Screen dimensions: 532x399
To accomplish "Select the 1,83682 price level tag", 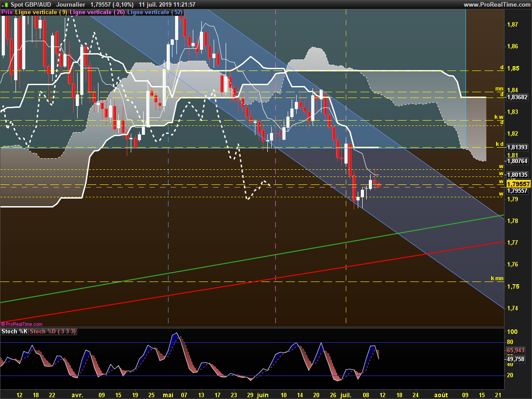I will 518,97.
